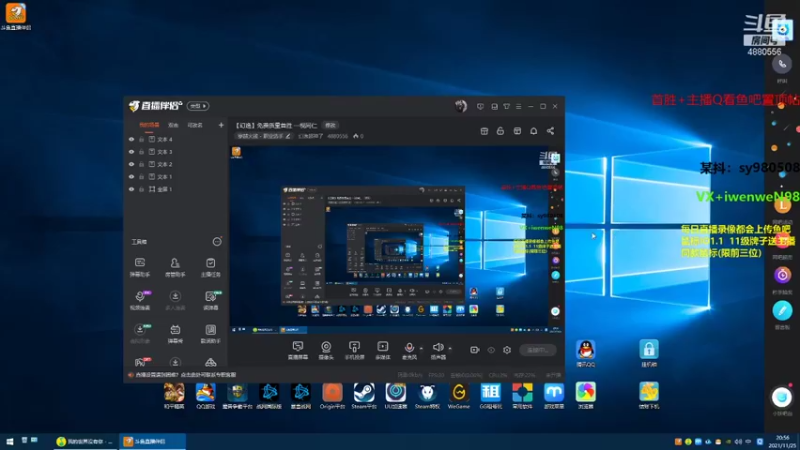Select the third scene tab

(x=195, y=125)
